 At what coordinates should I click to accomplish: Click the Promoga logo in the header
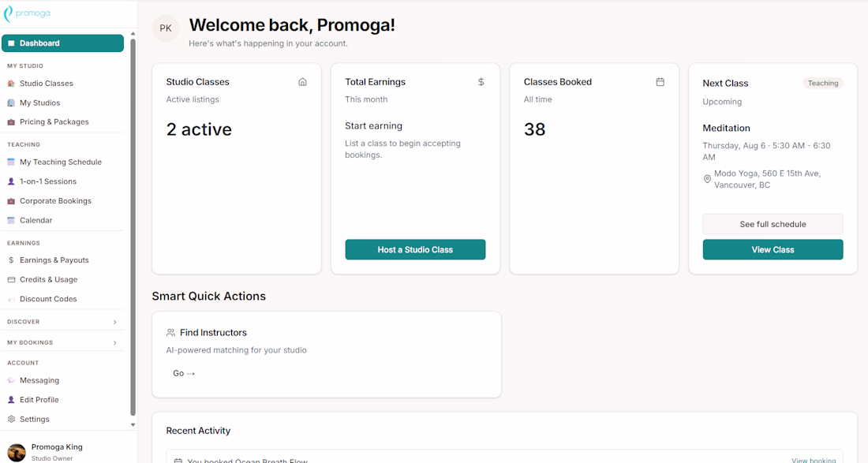pos(27,13)
